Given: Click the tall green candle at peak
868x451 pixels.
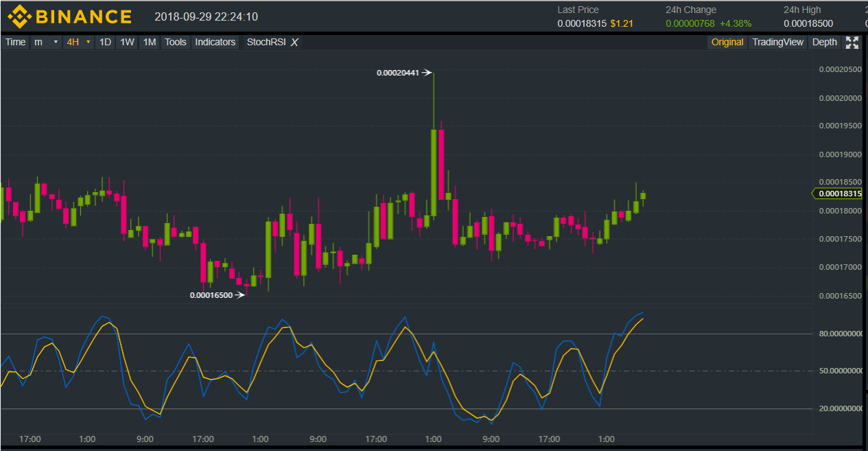Looking at the screenshot, I should (x=434, y=172).
